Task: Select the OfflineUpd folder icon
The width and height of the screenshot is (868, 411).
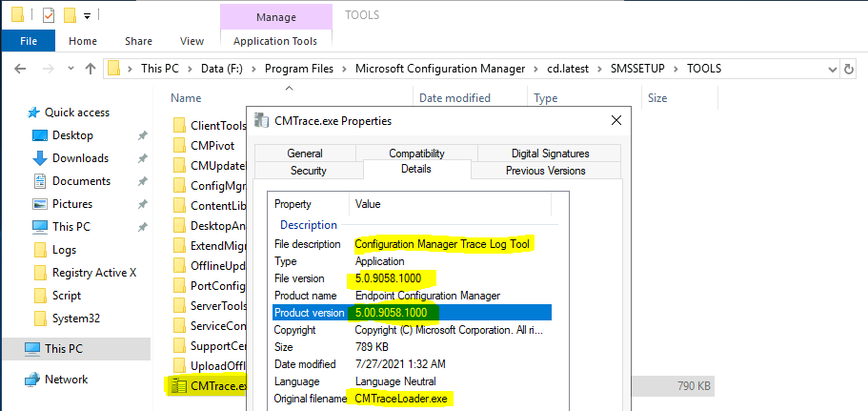Action: pyautogui.click(x=179, y=265)
